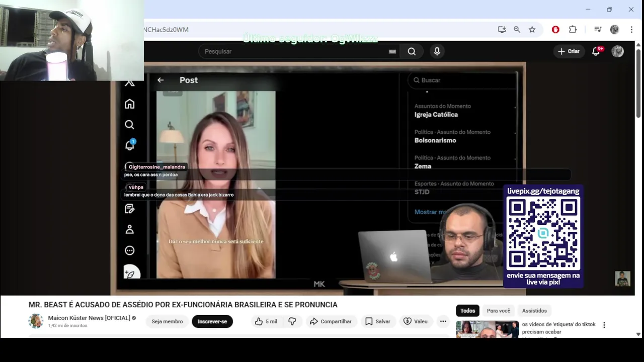This screenshot has height=362, width=644.
Task: Click chat username Gigiterrosine_malandra
Action: (157, 167)
